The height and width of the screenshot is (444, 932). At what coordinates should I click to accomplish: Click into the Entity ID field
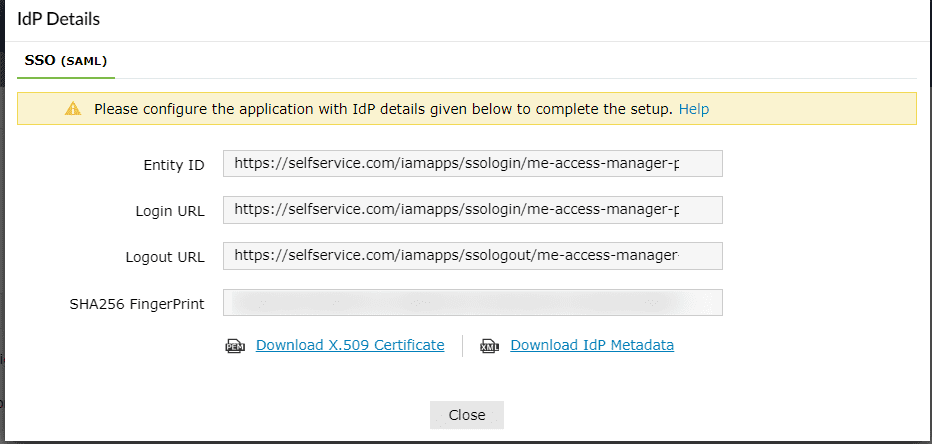[x=472, y=164]
